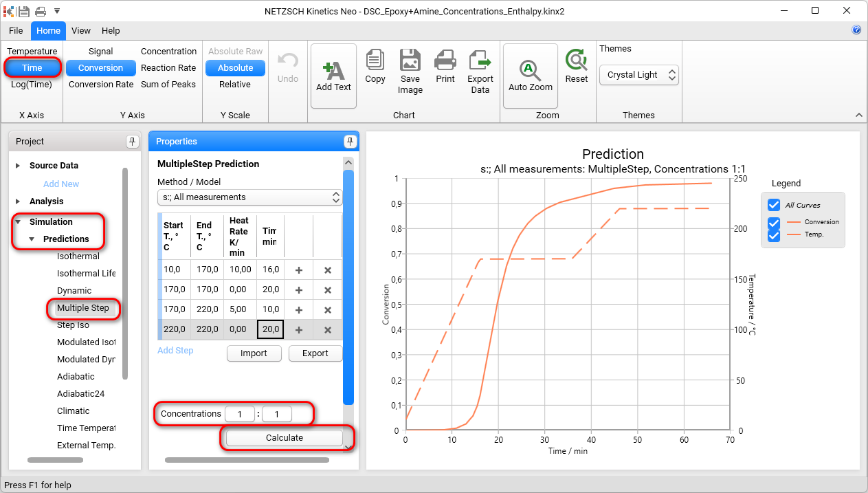This screenshot has width=868, height=493.
Task: Click the first Concentrations input field
Action: tap(239, 413)
